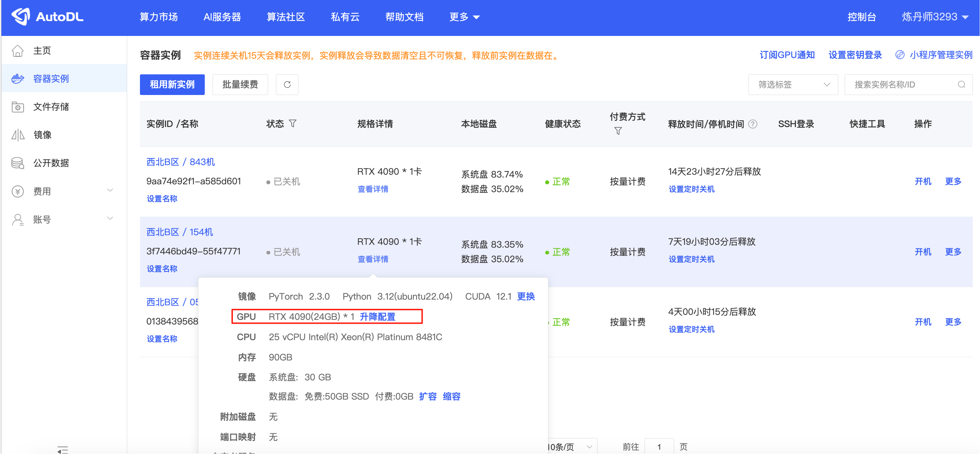
Task: Click the mini-program icon beside 小程序管理实例
Action: 900,55
